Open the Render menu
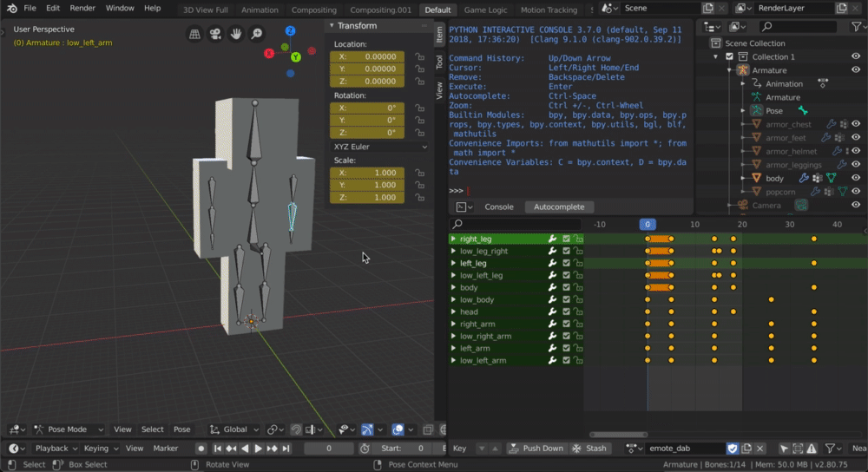Image resolution: width=868 pixels, height=472 pixels. (82, 8)
